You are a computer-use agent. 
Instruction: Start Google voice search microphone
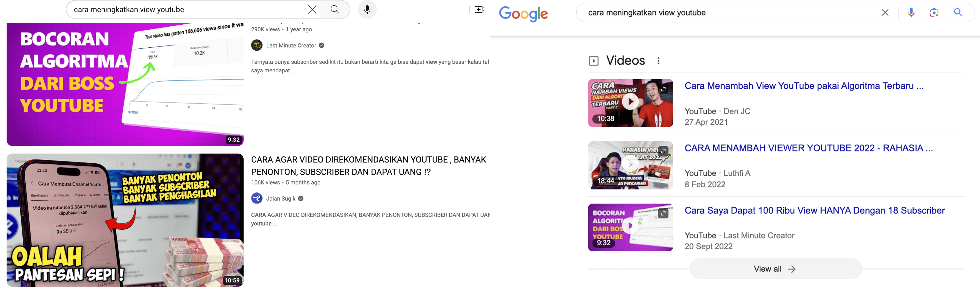coord(911,13)
